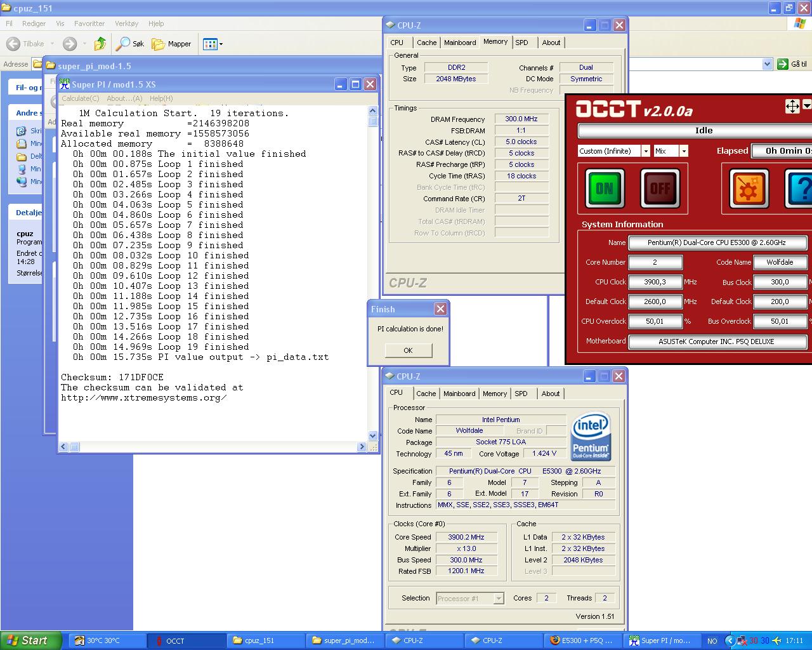Switch to Cache tab in top CPU-Z
The width and height of the screenshot is (812, 650).
[426, 43]
